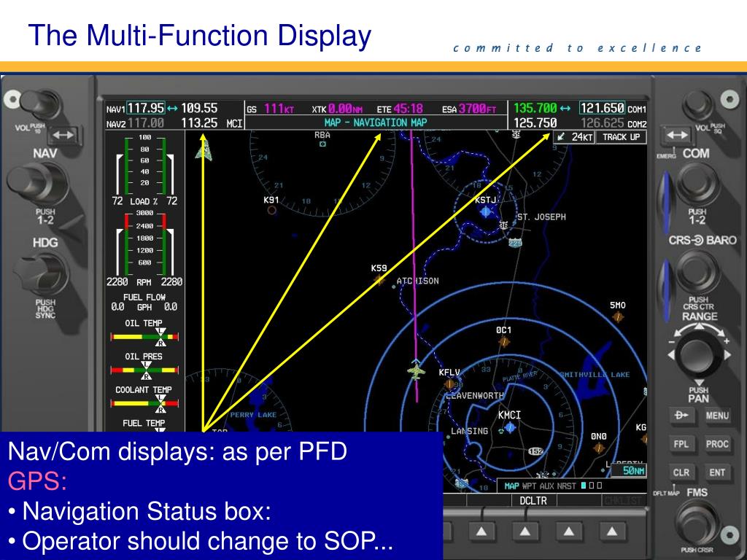
Task: Click the wind direction arrow indicator
Action: click(561, 137)
